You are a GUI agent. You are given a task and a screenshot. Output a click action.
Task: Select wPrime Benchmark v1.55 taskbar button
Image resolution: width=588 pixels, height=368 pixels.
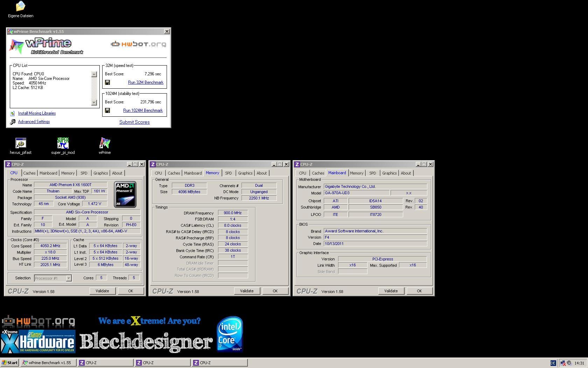[48, 363]
